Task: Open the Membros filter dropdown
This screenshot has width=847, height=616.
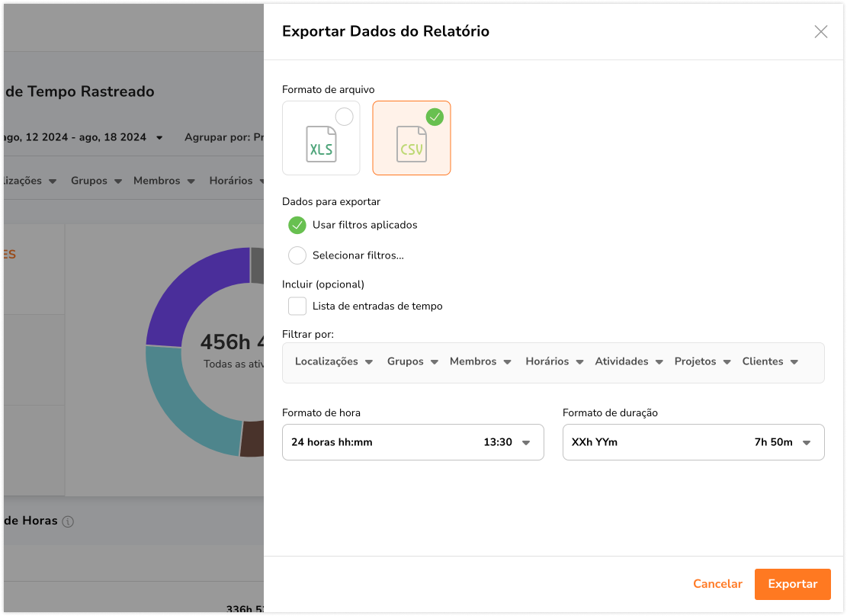Action: point(480,361)
